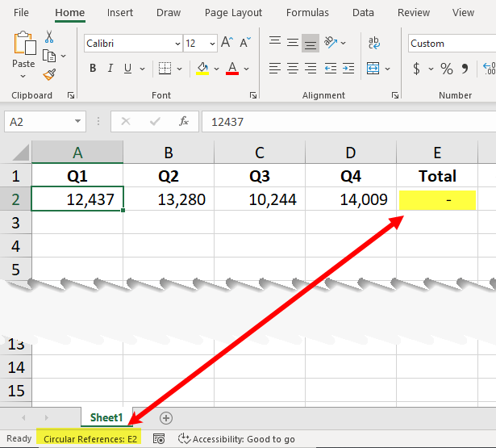Open the font size 12 dropdown

(212, 44)
